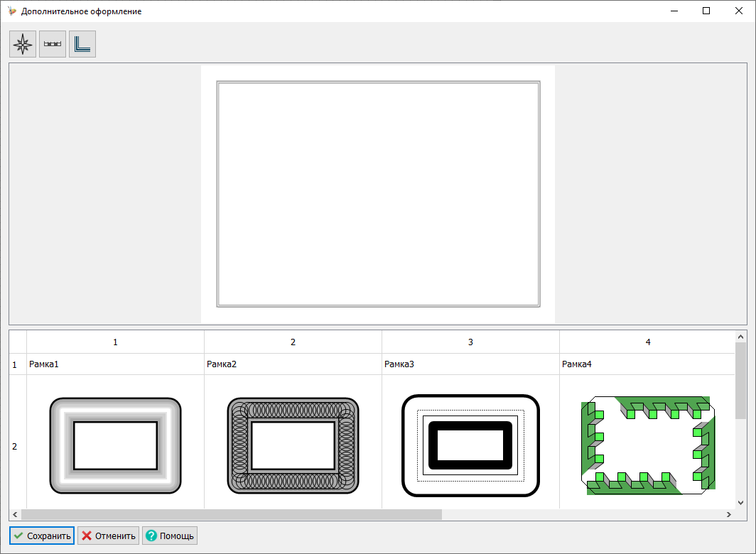756x554 pixels.
Task: Click the compass rose toolbar icon
Action: point(23,44)
